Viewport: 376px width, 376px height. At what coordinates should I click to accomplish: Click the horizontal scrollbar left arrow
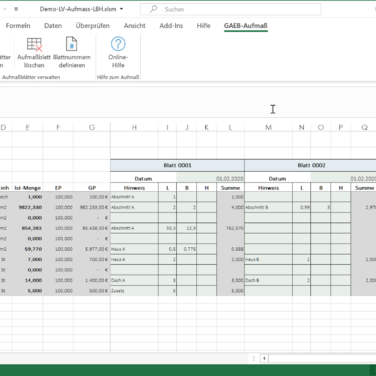coord(264,359)
